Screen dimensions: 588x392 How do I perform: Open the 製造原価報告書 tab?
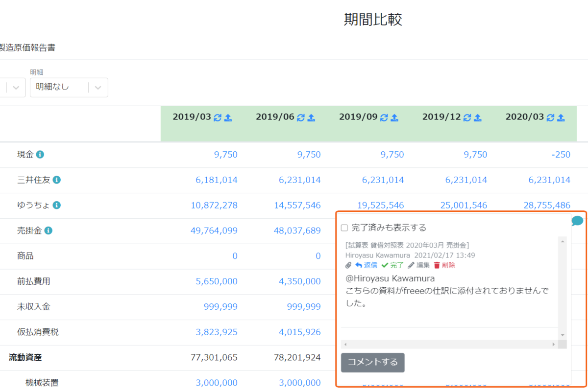point(27,48)
